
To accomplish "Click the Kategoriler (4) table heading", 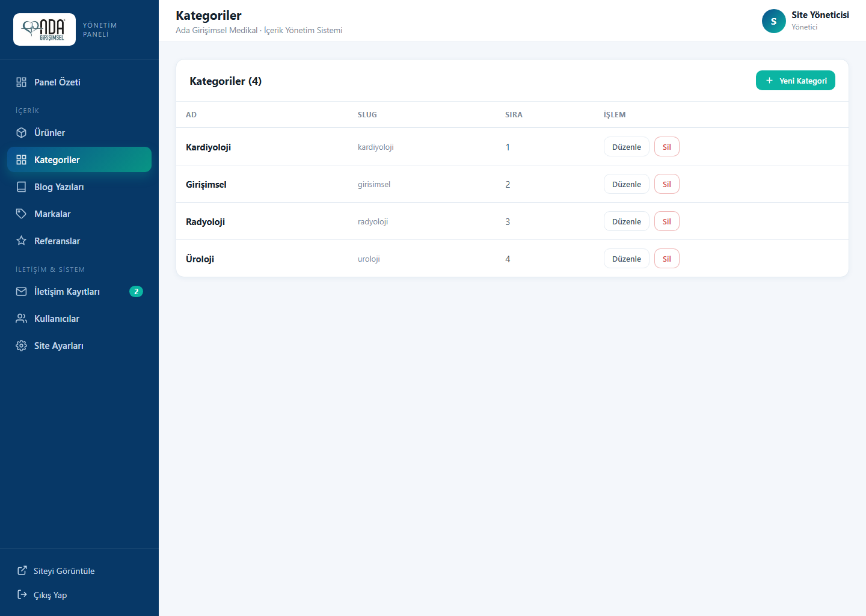I will pos(226,81).
